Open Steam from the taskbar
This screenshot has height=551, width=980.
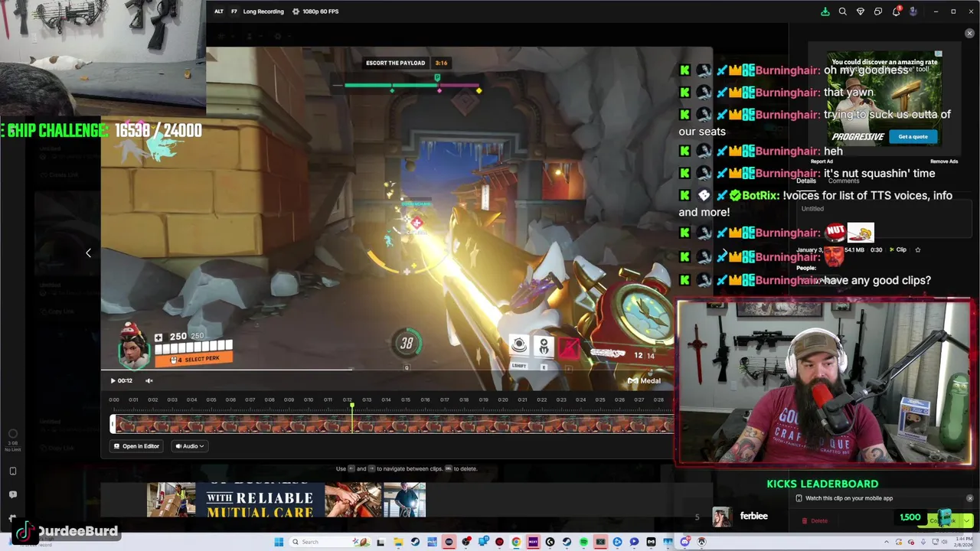[x=415, y=542]
